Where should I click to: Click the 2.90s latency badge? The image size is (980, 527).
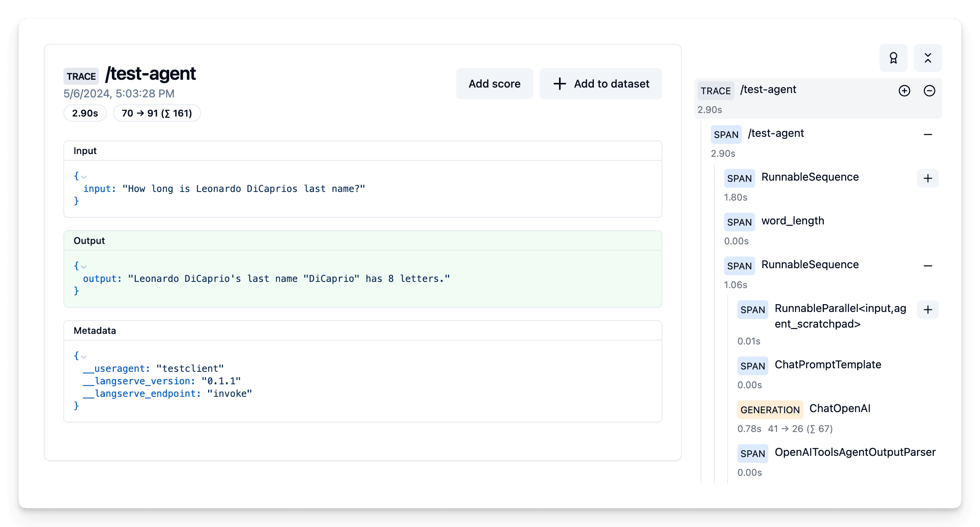[x=85, y=113]
